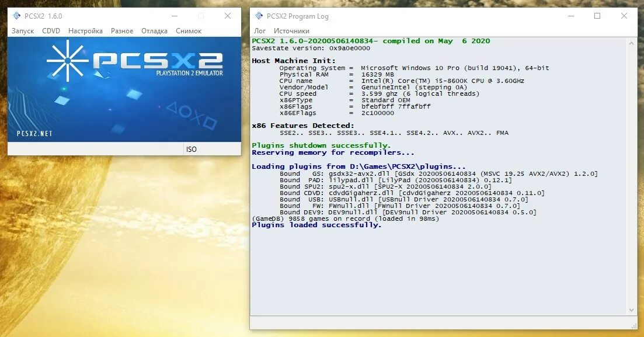
Task: Click the 'PCSX2 1.6.0-20200506140834' log line
Action: pos(371,41)
